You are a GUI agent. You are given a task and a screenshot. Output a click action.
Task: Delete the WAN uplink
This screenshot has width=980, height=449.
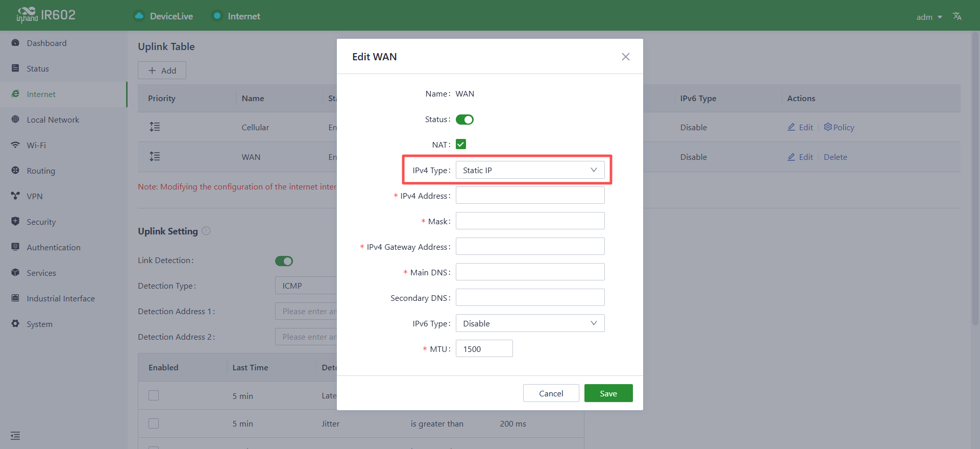[835, 157]
